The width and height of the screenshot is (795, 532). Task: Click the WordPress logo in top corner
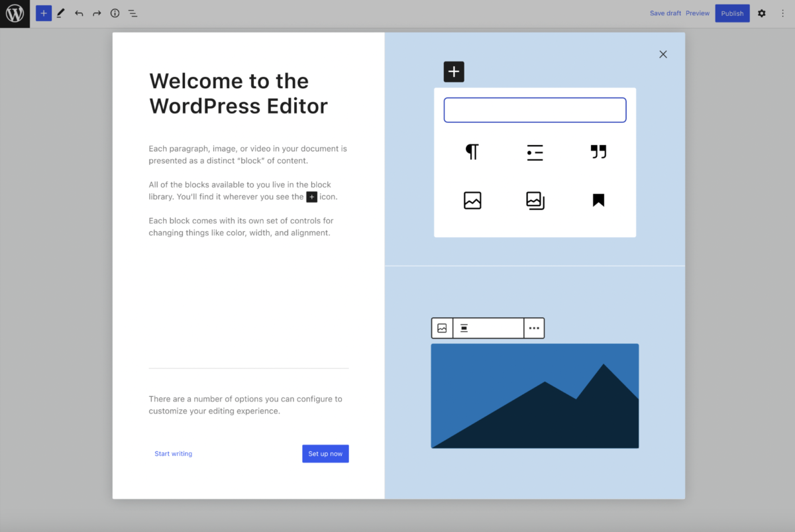pos(15,13)
